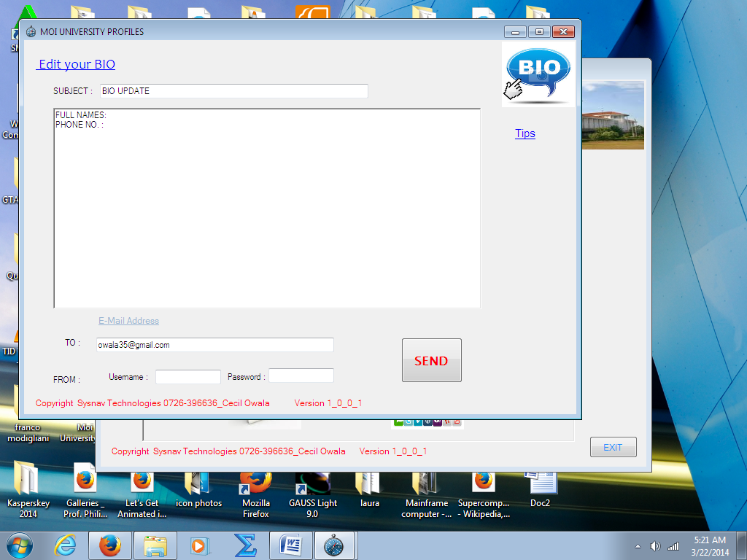
Task: Click the blue Sigma icon on the taskbar
Action: pyautogui.click(x=245, y=545)
